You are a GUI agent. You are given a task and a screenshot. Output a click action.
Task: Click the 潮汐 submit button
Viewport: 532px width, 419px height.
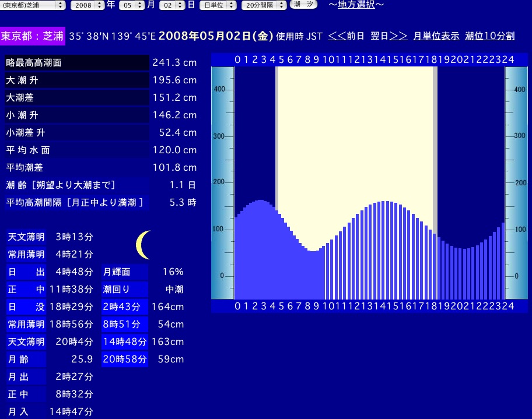click(x=303, y=5)
